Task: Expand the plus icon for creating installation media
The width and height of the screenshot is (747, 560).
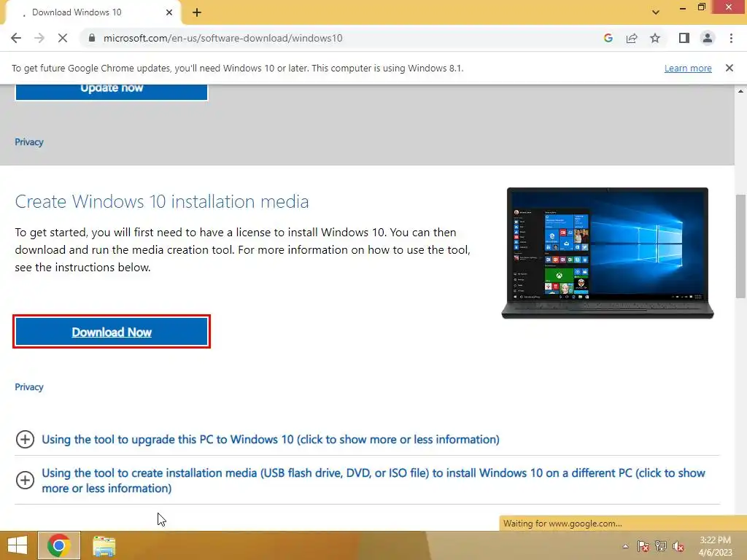Action: [x=25, y=480]
